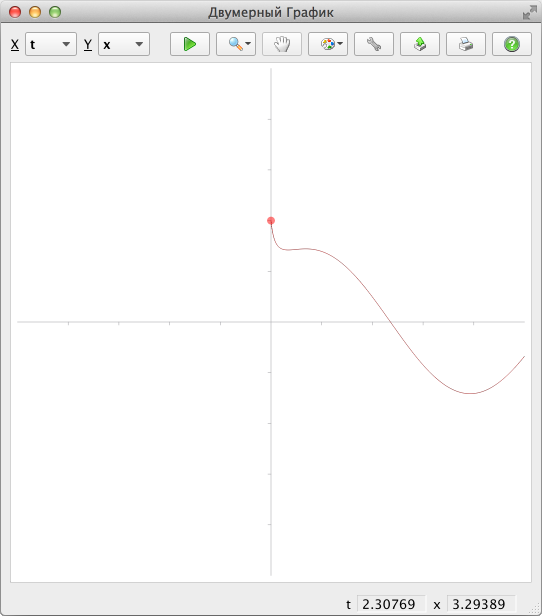Click the export/save green arrow icon
542x616 pixels.
(420, 44)
